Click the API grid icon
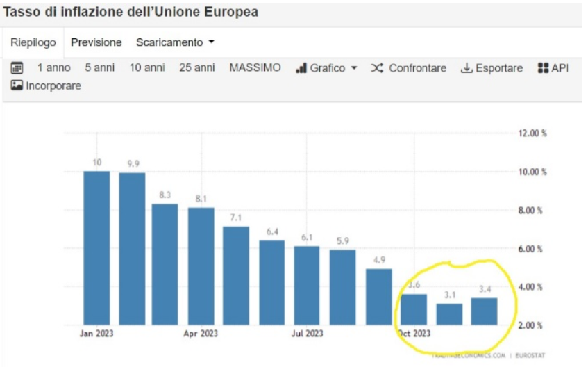Image resolution: width=588 pixels, height=367 pixels. [x=543, y=68]
